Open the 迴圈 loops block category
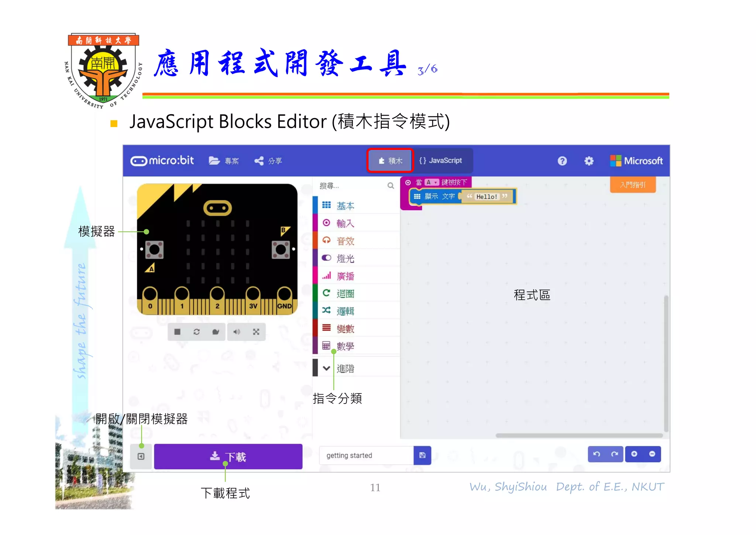Image resolution: width=756 pixels, height=535 pixels. pos(356,293)
